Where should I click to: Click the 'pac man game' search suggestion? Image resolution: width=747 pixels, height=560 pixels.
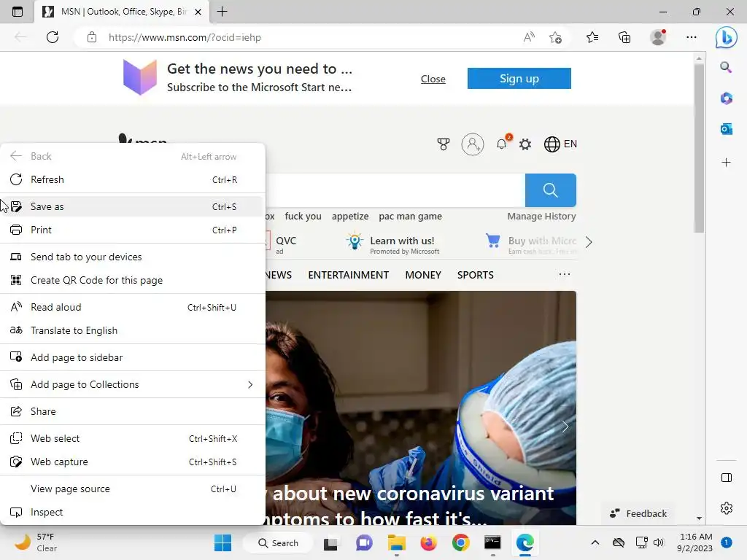[410, 216]
